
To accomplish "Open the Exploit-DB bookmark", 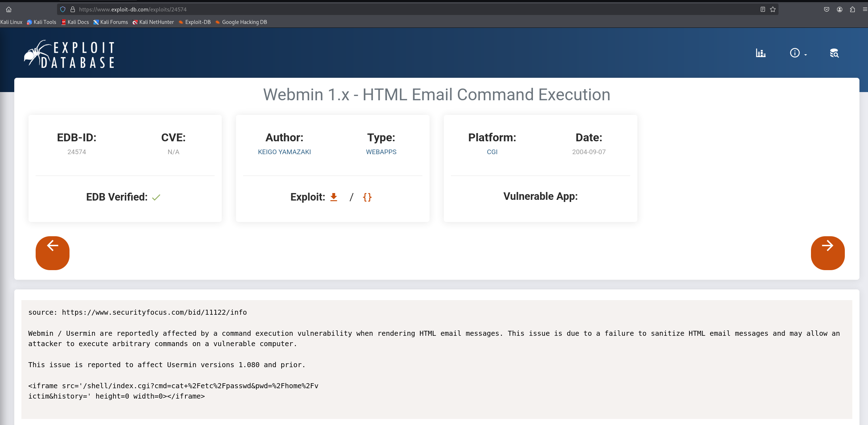I will pyautogui.click(x=195, y=22).
